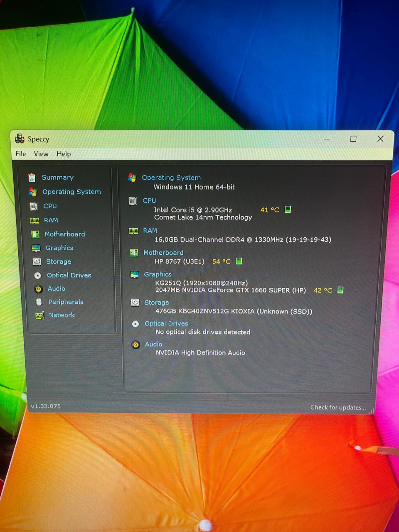The width and height of the screenshot is (399, 532).
Task: Click the Graphics monitor icon in sidebar
Action: click(36, 248)
